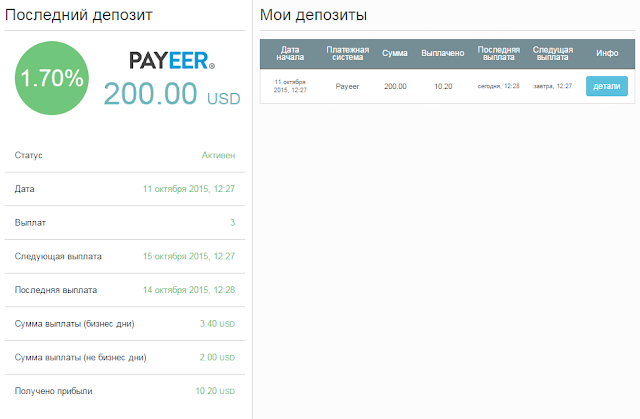640x419 pixels.
Task: Click the 10.20 USD received profit value
Action: click(x=215, y=391)
